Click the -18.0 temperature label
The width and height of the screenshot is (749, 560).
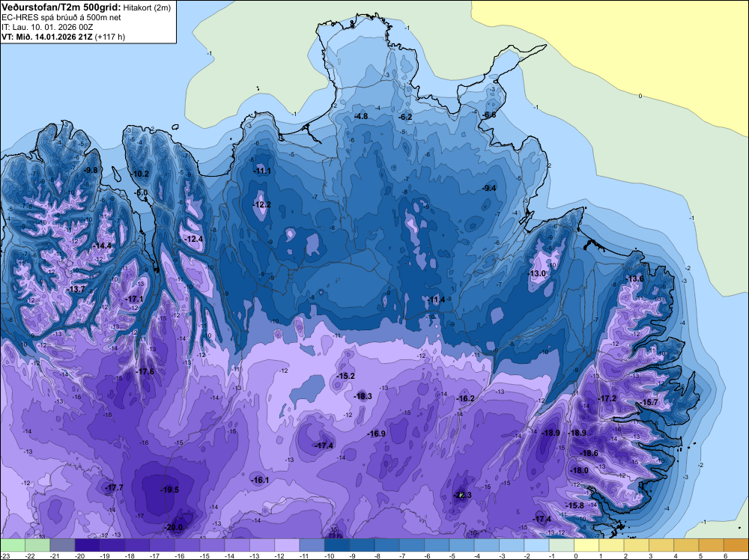[x=580, y=470]
